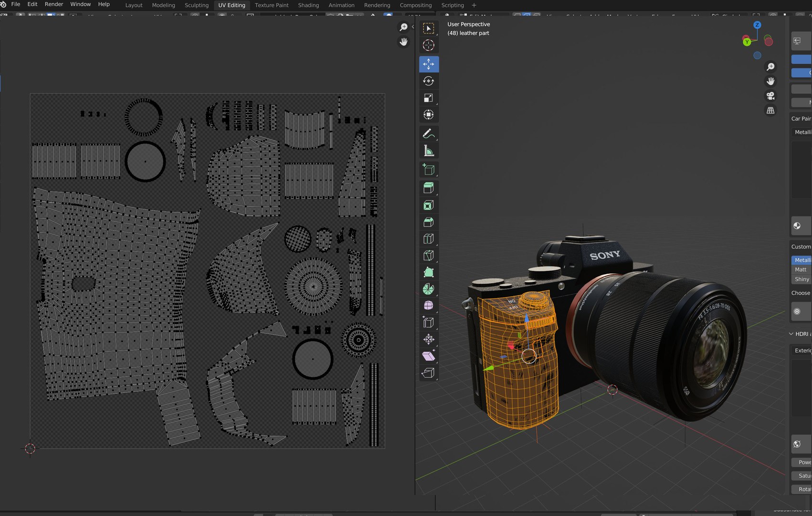Open the Metallic dropdown under Car Paint

(802, 132)
